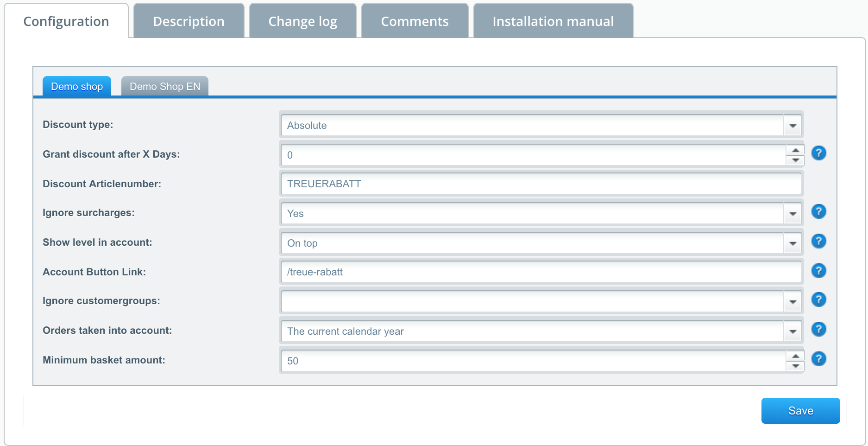This screenshot has width=868, height=446.
Task: Expand the Ignore customergroups dropdown
Action: pyautogui.click(x=793, y=302)
